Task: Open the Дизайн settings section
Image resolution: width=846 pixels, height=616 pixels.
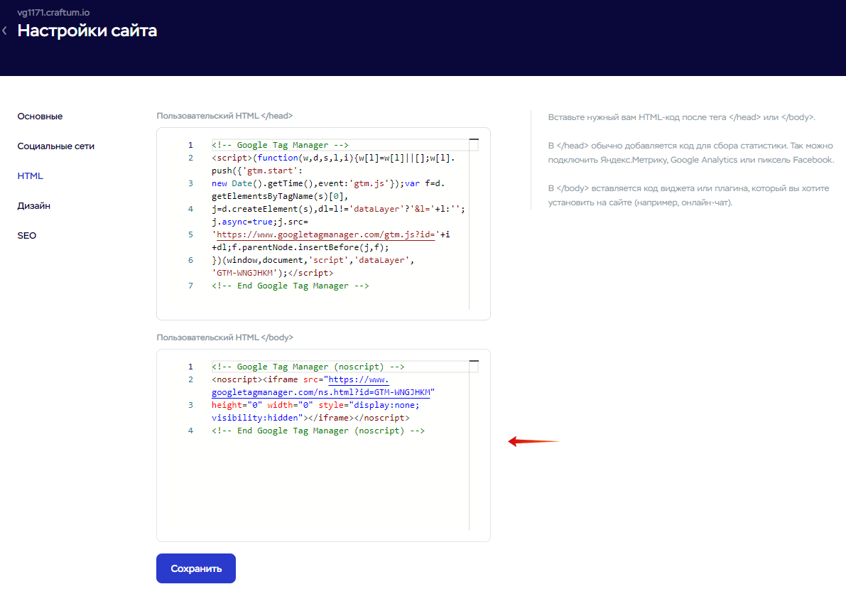Action: pyautogui.click(x=33, y=206)
